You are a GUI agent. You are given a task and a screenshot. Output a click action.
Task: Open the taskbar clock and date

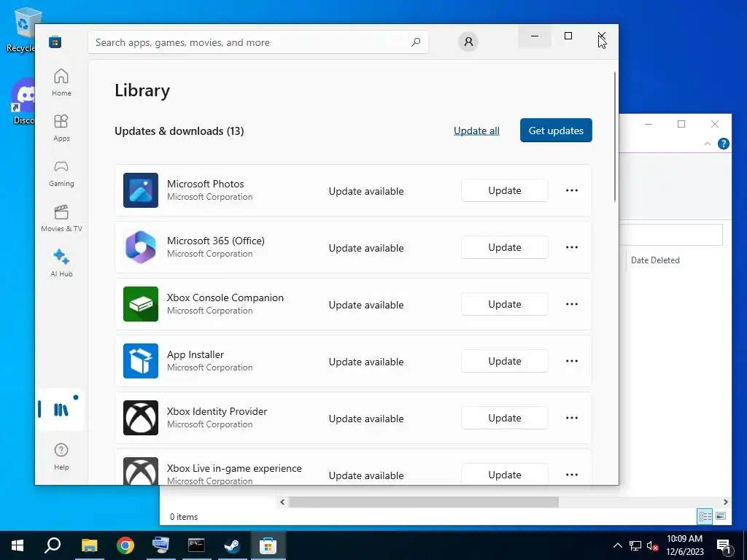pyautogui.click(x=684, y=545)
